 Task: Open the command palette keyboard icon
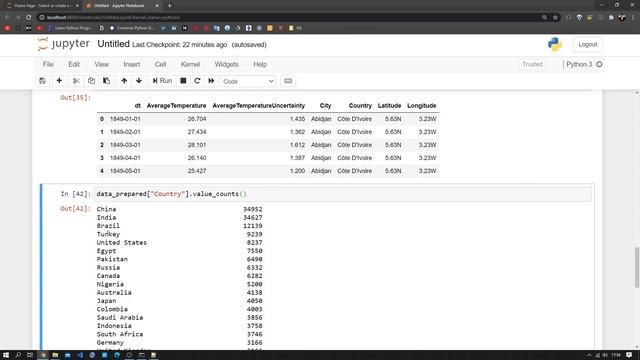(x=288, y=81)
